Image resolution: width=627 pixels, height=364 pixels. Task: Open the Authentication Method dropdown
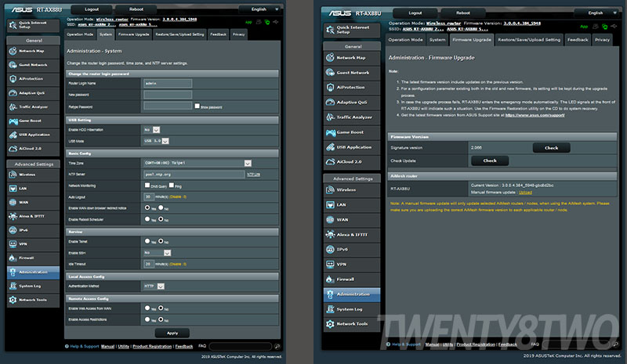pos(154,286)
